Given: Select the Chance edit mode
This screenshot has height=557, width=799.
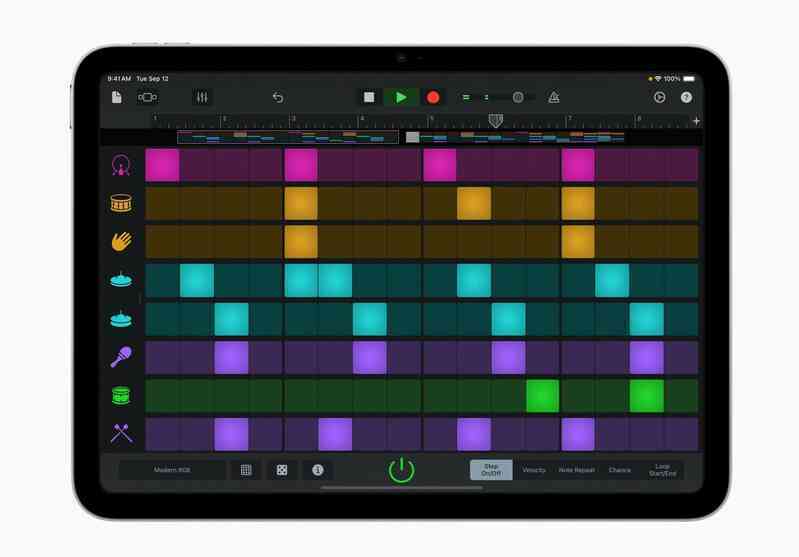Looking at the screenshot, I should 620,470.
